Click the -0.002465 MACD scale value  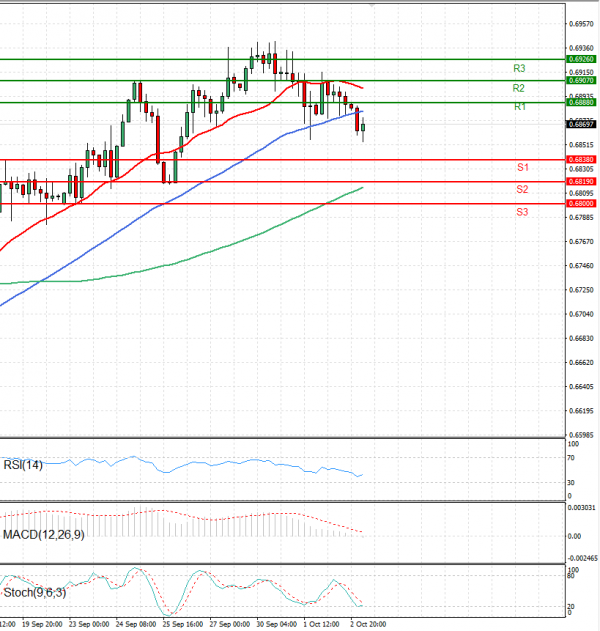coord(582,558)
